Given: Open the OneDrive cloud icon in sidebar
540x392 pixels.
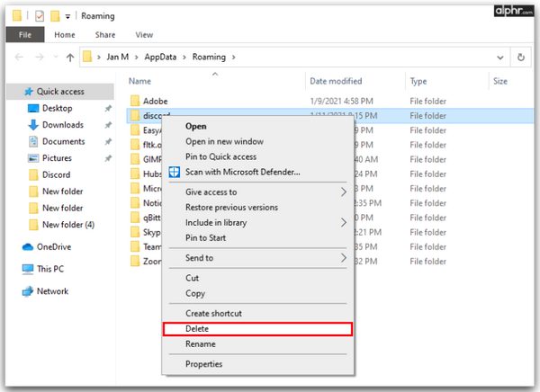Looking at the screenshot, I should click(x=28, y=247).
